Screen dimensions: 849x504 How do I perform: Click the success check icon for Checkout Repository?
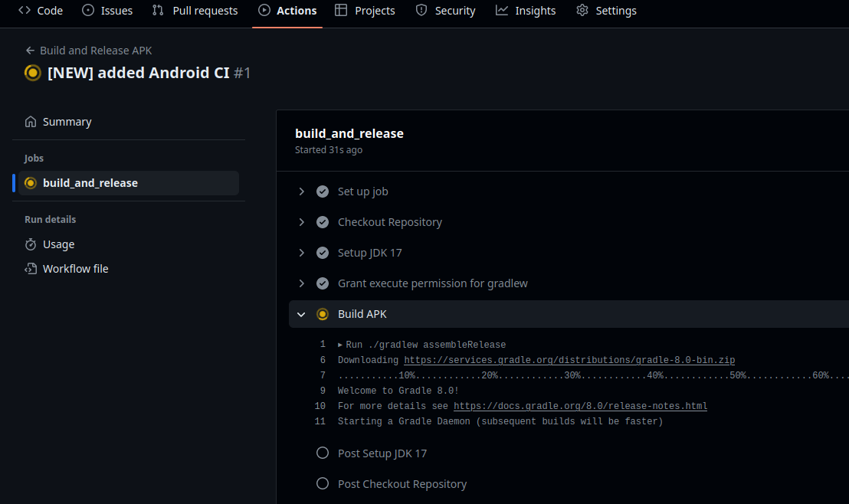pos(323,222)
